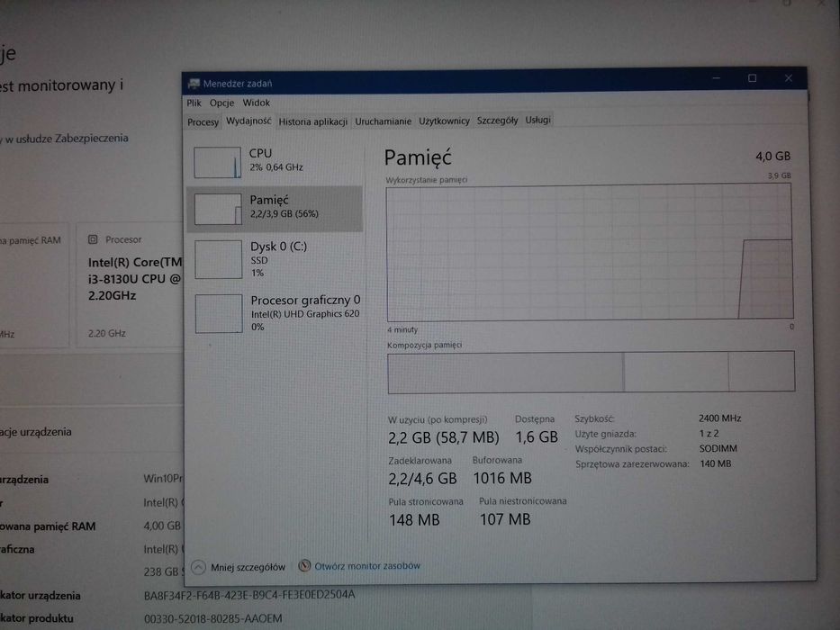Viewport: 840px width, 630px height.
Task: Switch to the Usługi tab
Action: tap(537, 120)
